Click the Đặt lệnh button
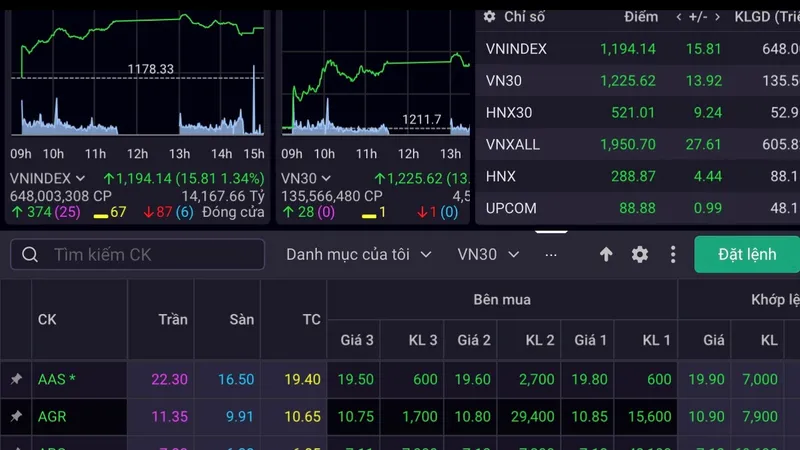Screen dimensions: 800x450 [747, 254]
